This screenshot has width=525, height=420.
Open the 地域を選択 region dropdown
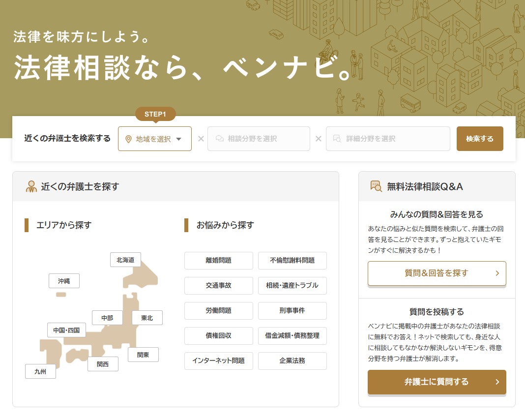[x=155, y=139]
